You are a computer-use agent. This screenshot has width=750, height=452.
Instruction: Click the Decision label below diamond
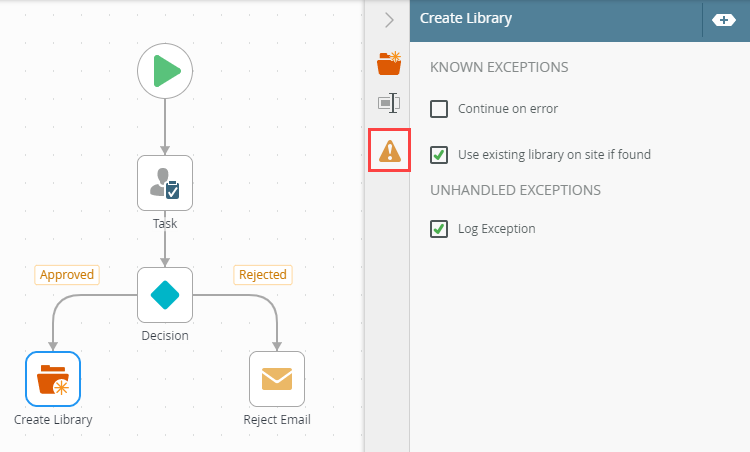click(165, 336)
